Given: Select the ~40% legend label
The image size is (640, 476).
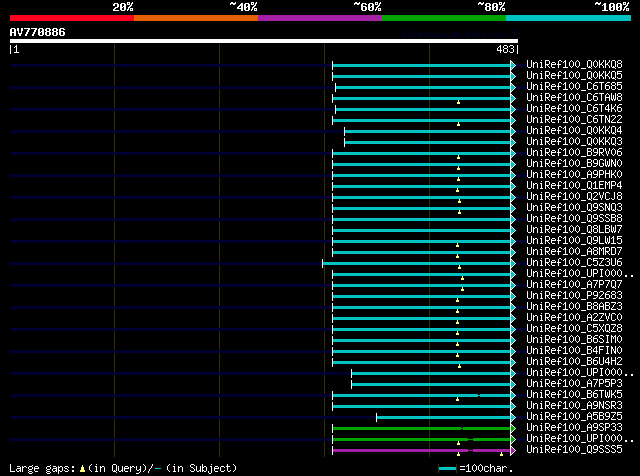Looking at the screenshot, I should click(244, 7).
